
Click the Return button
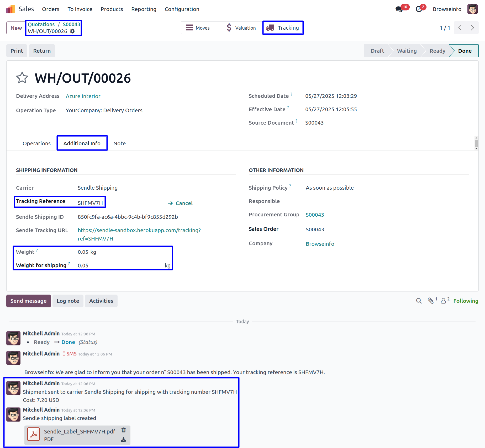pyautogui.click(x=42, y=51)
